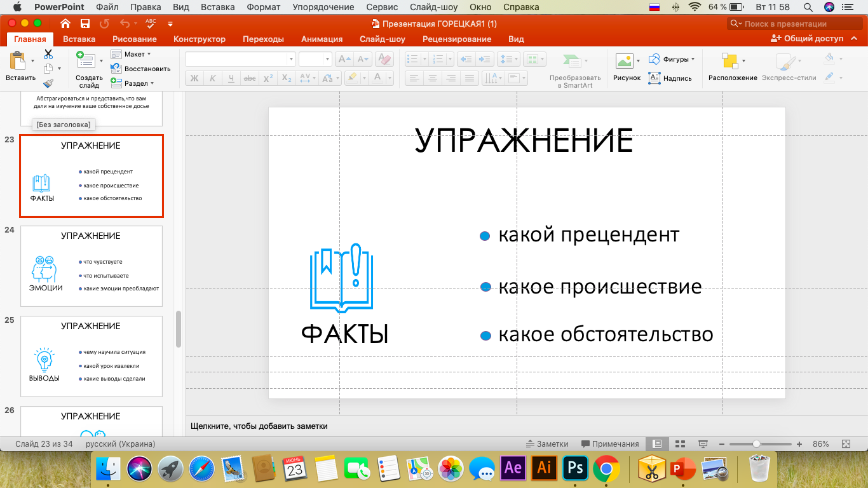This screenshot has height=488, width=868.
Task: Click the Home icon in title bar
Action: tap(65, 24)
